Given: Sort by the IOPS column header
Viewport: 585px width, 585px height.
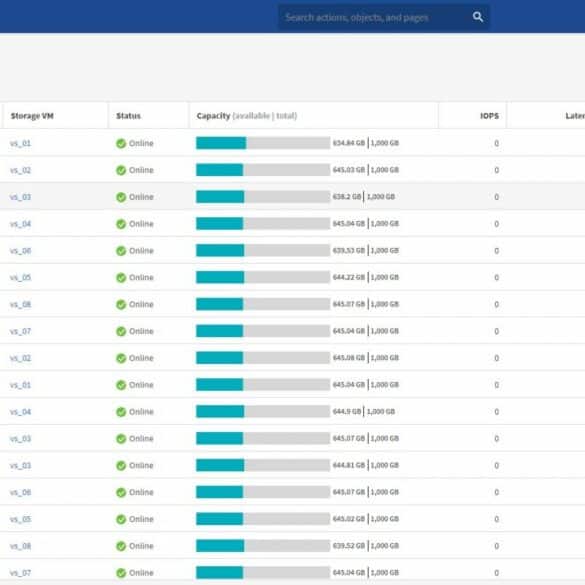Looking at the screenshot, I should [x=489, y=116].
